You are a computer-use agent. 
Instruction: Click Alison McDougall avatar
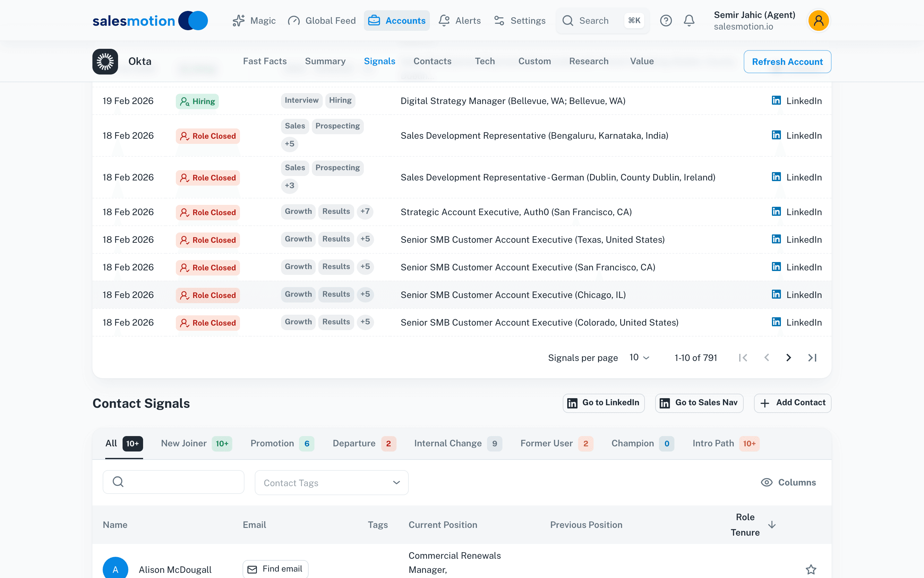(115, 568)
